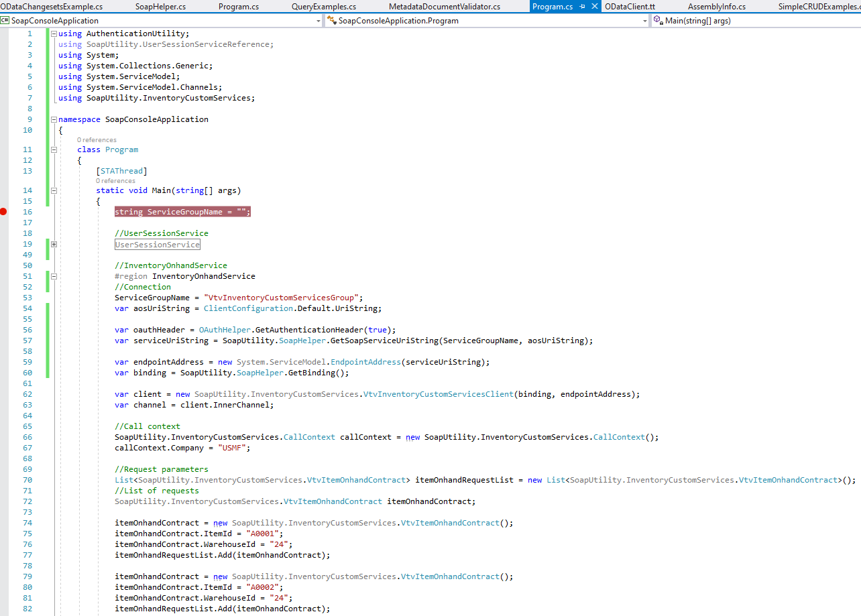The height and width of the screenshot is (616, 861).
Task: Click using SoapUtility.InventoryCustomServices line
Action: click(157, 98)
